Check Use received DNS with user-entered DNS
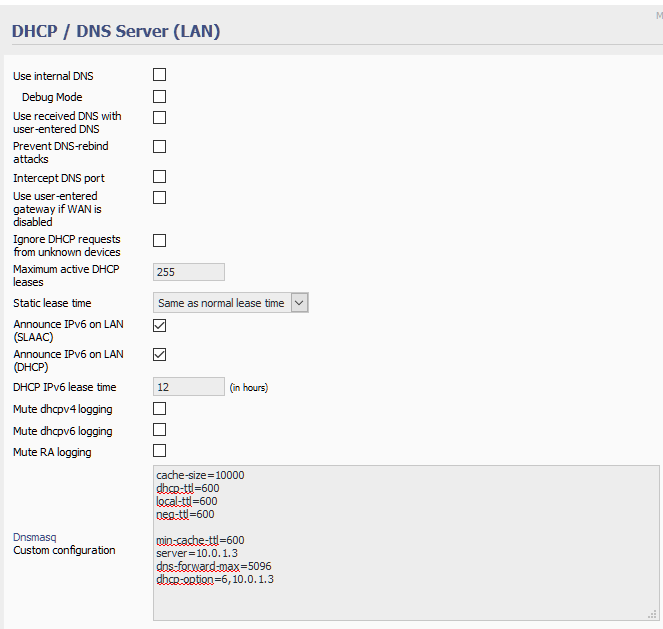The height and width of the screenshot is (629, 663). 159,118
